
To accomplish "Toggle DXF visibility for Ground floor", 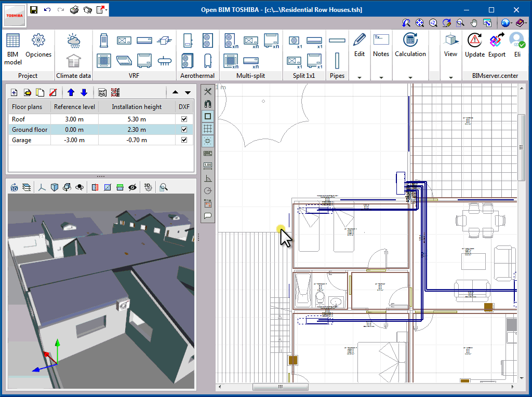I will (x=183, y=129).
